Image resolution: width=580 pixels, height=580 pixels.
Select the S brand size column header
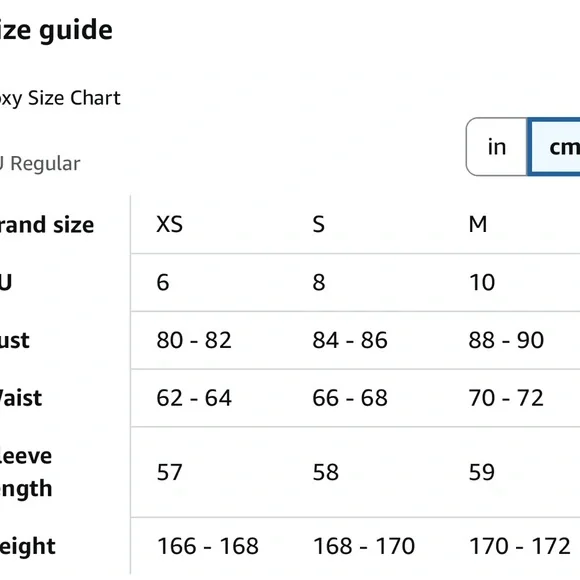(318, 224)
